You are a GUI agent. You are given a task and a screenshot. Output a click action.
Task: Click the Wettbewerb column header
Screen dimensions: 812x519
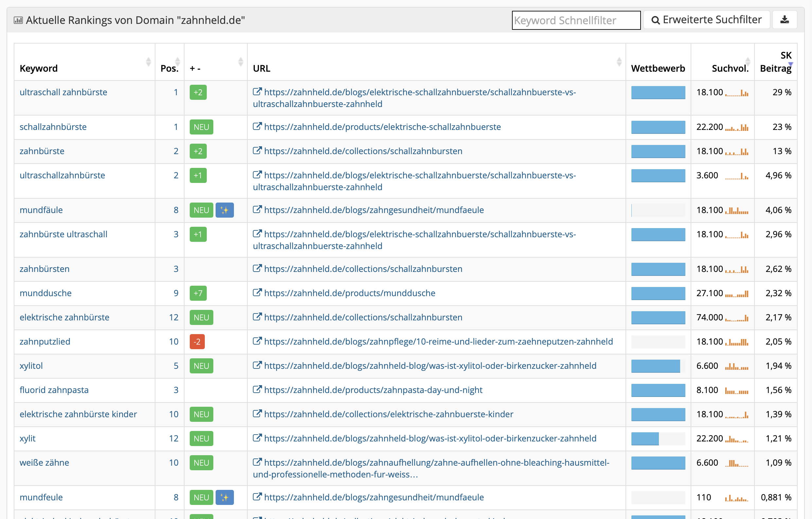658,68
